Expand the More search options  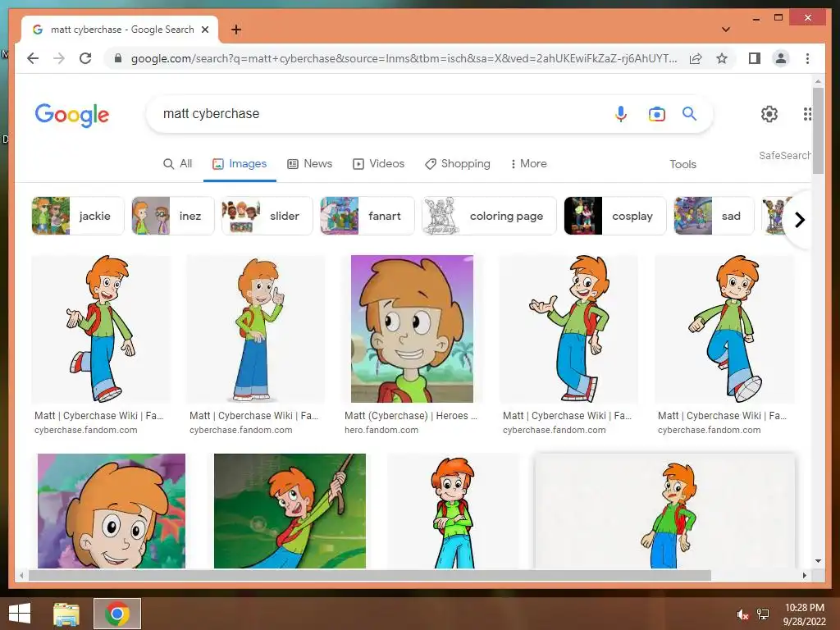(x=528, y=164)
